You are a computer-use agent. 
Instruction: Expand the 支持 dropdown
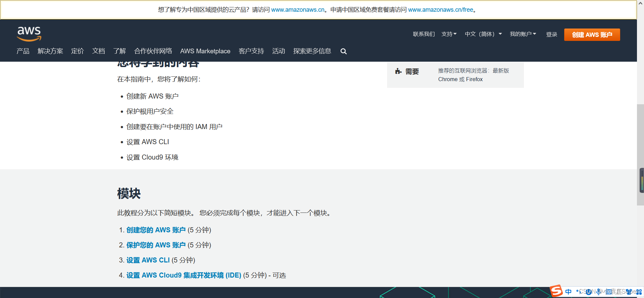pos(449,34)
